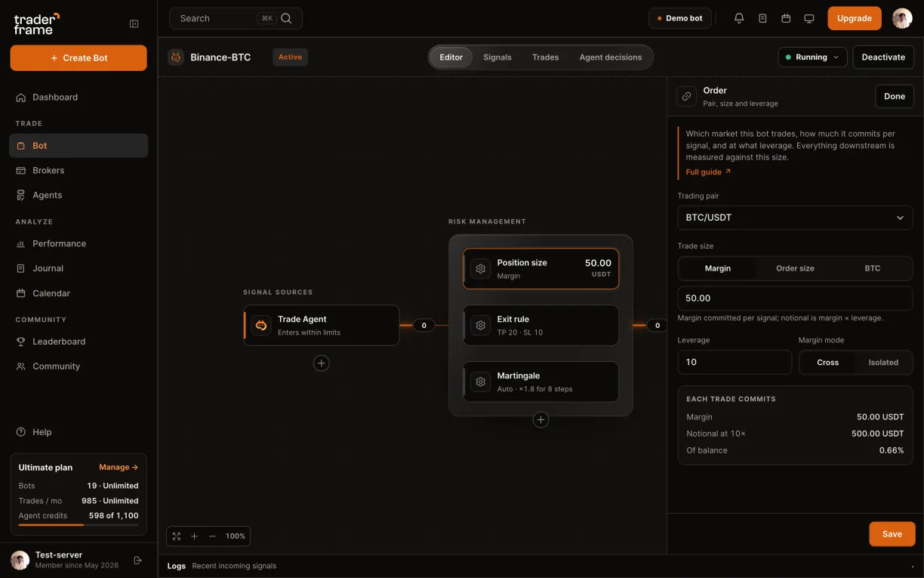Click the traderframe logo
This screenshot has height=578, width=924.
pos(36,23)
